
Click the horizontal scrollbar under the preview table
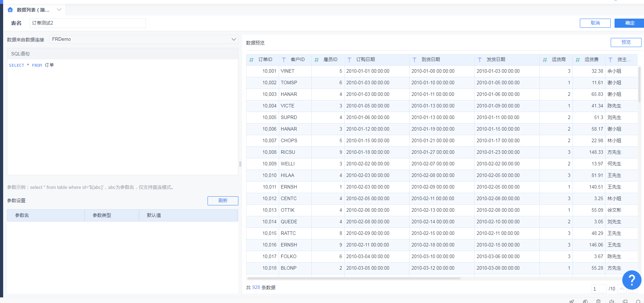click(353, 278)
